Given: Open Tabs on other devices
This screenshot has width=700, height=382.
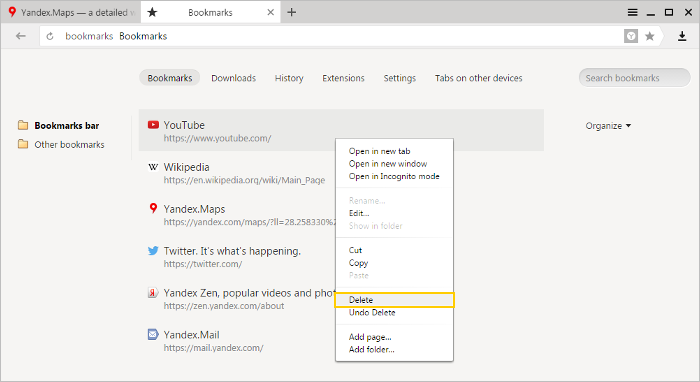Looking at the screenshot, I should pyautogui.click(x=479, y=78).
